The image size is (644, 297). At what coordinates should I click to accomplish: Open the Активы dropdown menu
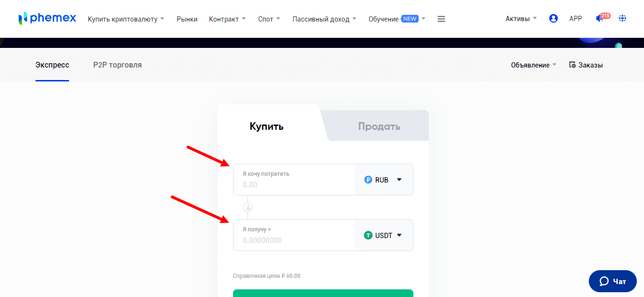pos(521,19)
